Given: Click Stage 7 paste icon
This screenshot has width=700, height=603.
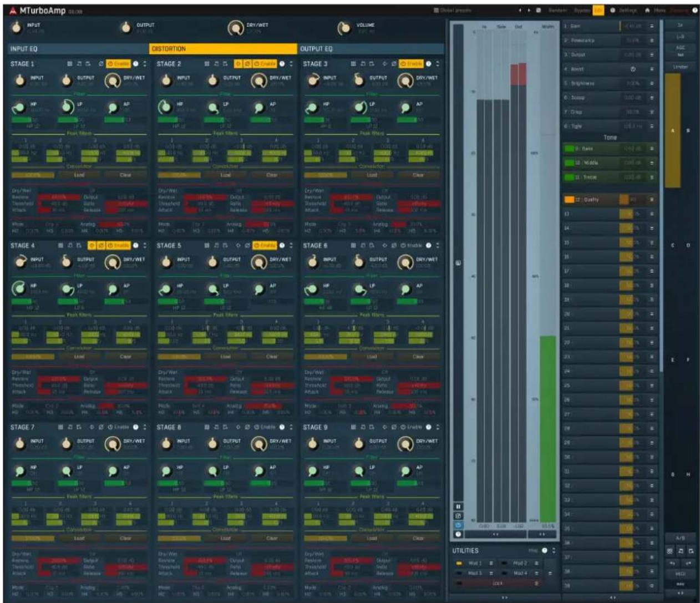Looking at the screenshot, I should 79,427.
